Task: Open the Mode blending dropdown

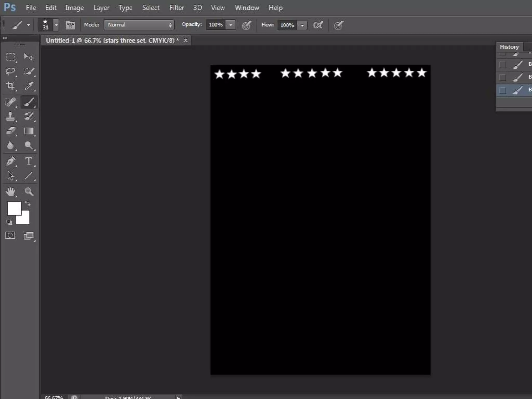Action: (139, 25)
